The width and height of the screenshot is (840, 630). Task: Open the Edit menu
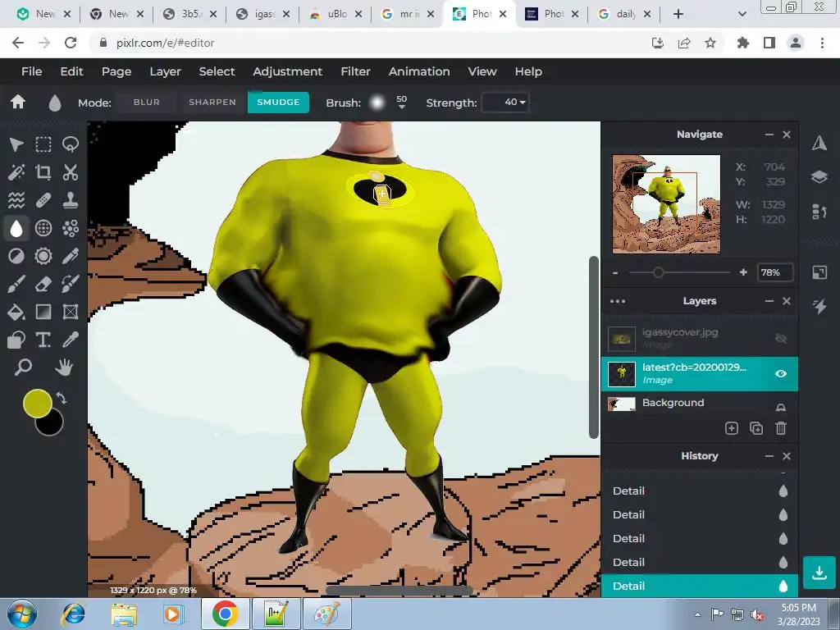[x=72, y=71]
